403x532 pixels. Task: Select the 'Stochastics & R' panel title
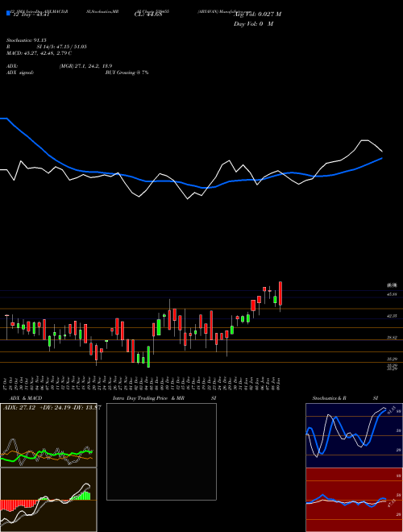330,398
